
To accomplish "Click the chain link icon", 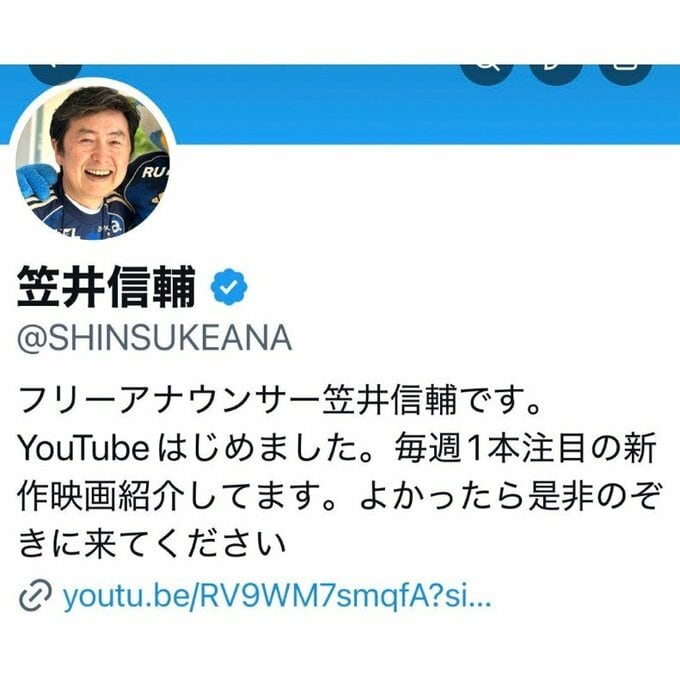I will pyautogui.click(x=35, y=596).
